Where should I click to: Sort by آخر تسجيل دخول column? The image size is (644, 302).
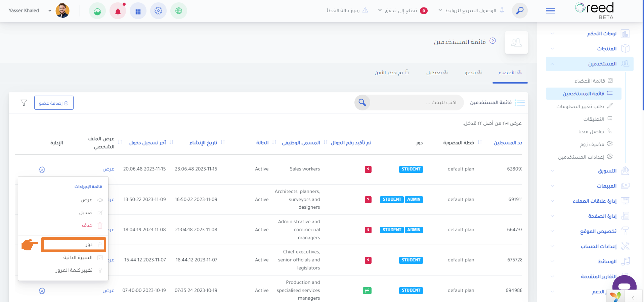[148, 143]
